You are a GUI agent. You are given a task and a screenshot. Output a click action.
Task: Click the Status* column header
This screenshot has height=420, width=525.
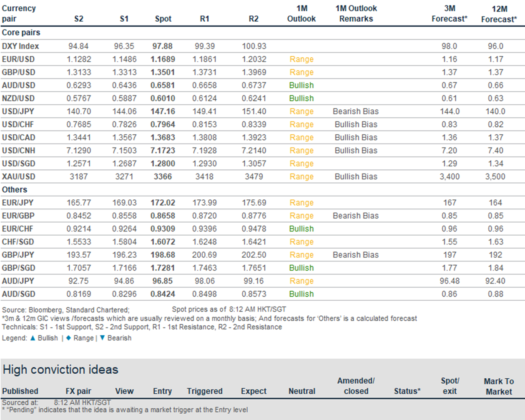(x=407, y=391)
